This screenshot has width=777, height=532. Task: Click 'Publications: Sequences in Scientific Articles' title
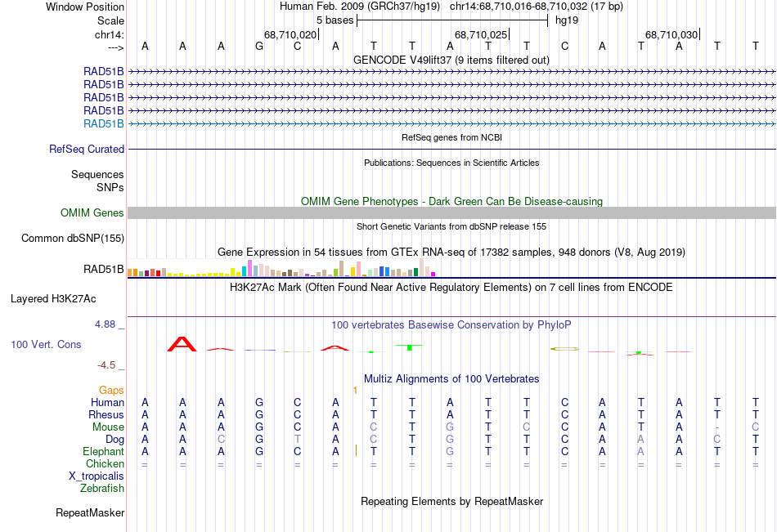[451, 163]
